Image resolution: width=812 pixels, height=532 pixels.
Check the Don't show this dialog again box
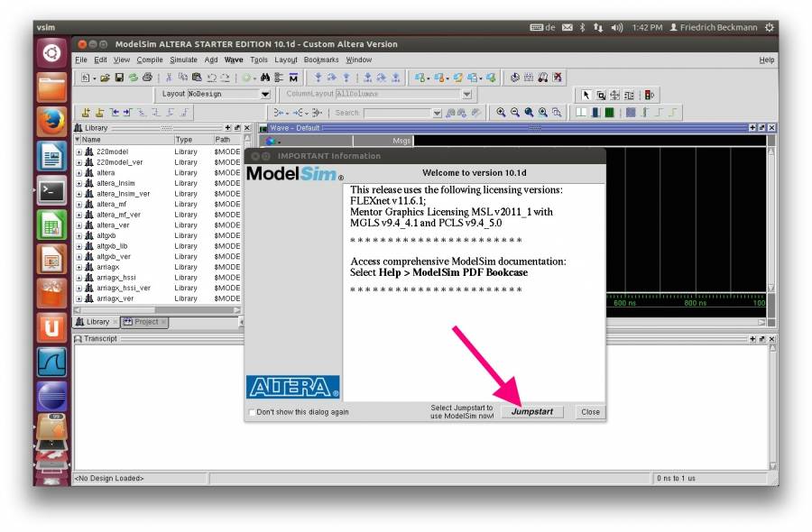pos(252,412)
